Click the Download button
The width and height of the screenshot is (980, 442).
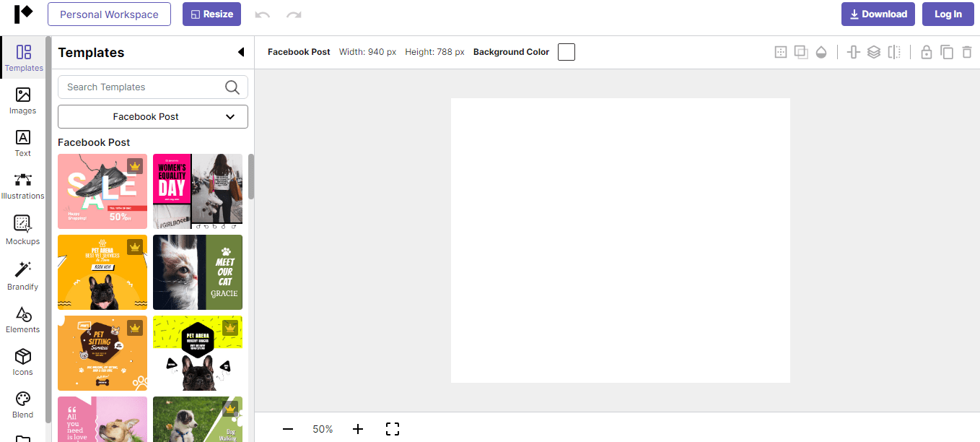coord(878,14)
